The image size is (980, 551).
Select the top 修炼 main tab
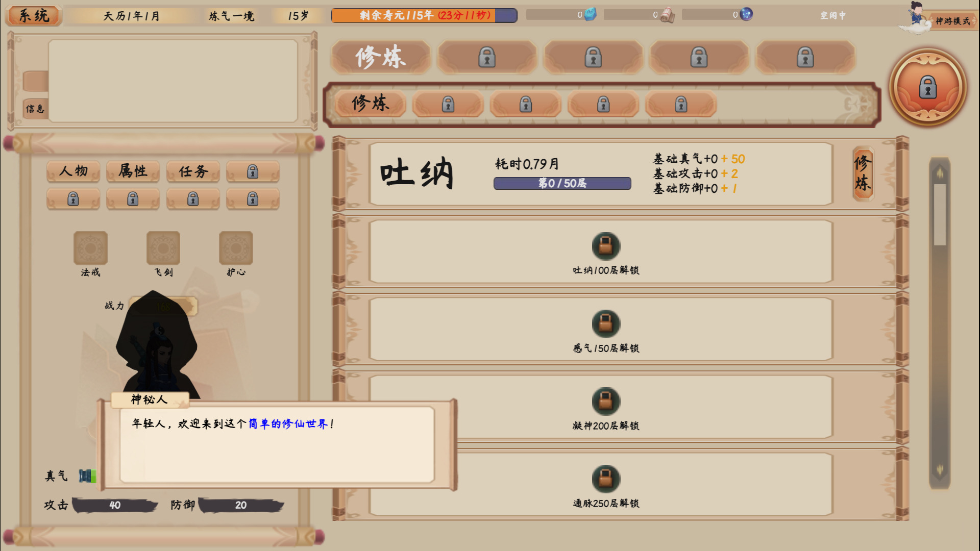pyautogui.click(x=381, y=57)
